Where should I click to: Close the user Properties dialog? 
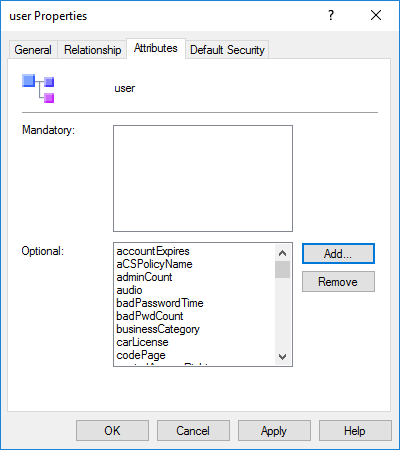[376, 15]
